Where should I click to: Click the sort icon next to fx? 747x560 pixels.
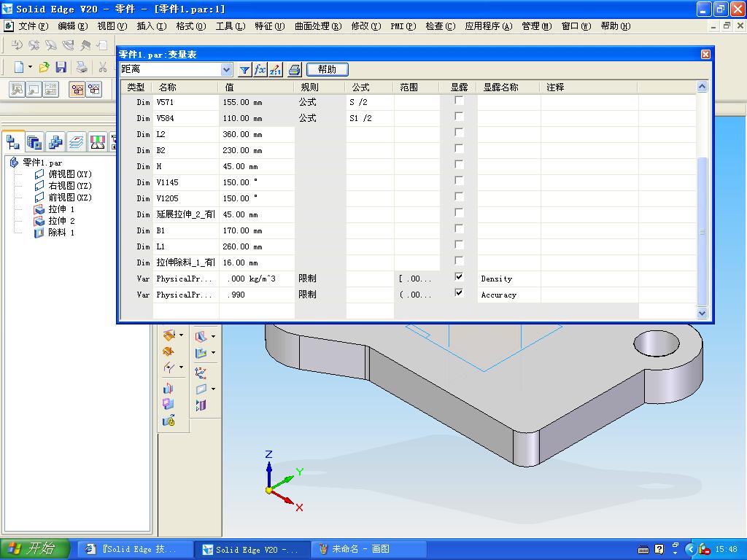[275, 70]
